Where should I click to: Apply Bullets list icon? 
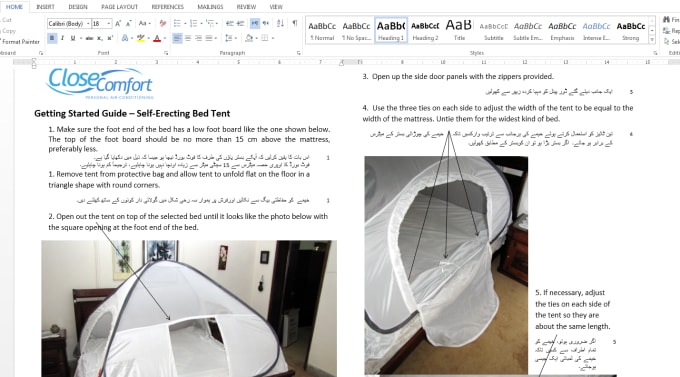click(177, 23)
